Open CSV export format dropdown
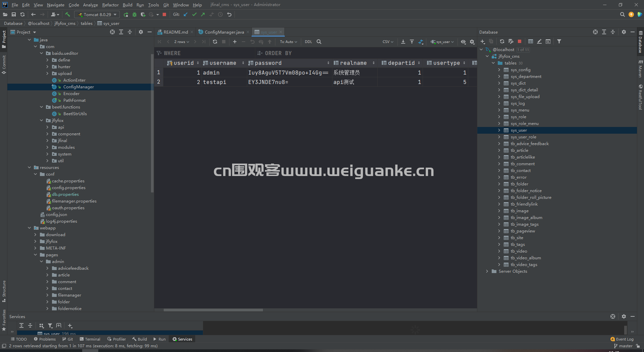 click(x=388, y=42)
